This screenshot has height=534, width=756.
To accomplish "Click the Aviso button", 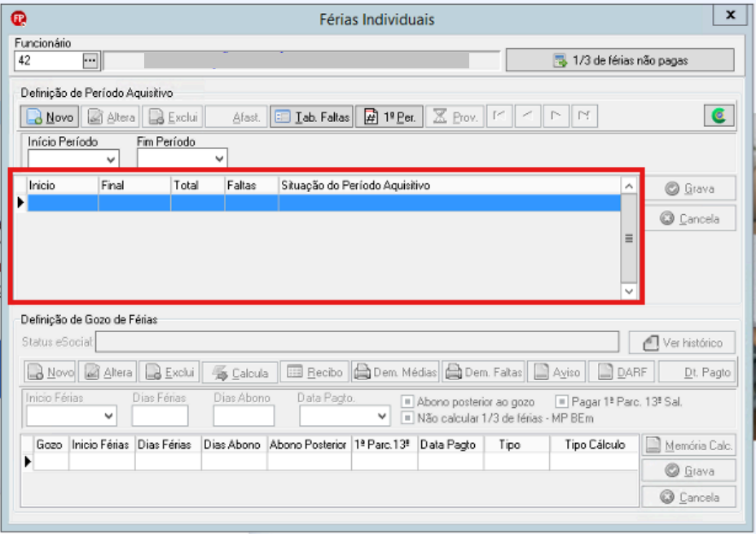I will (556, 372).
